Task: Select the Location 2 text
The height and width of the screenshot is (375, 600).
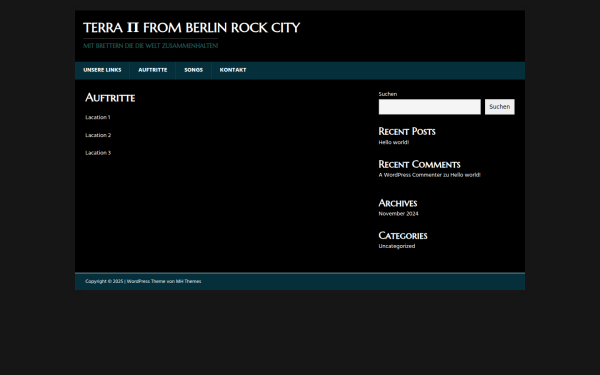Action: (x=98, y=135)
